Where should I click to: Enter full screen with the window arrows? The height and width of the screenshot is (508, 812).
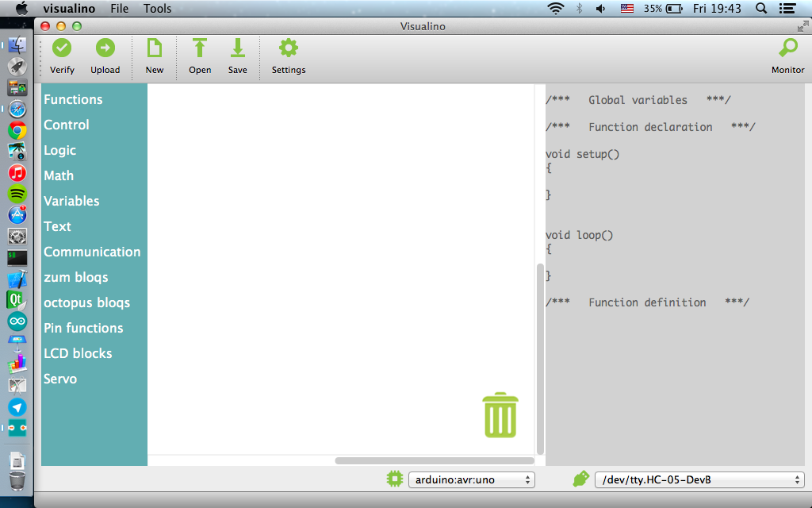tap(803, 26)
